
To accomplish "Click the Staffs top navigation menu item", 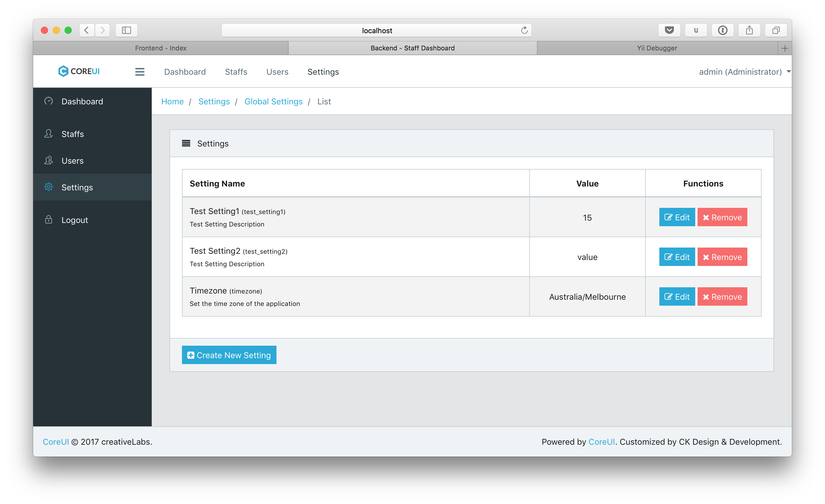I will [236, 72].
